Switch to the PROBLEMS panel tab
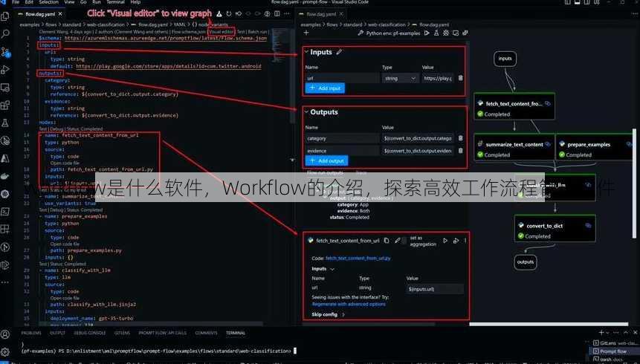The height and width of the screenshot is (364, 640). click(31, 333)
